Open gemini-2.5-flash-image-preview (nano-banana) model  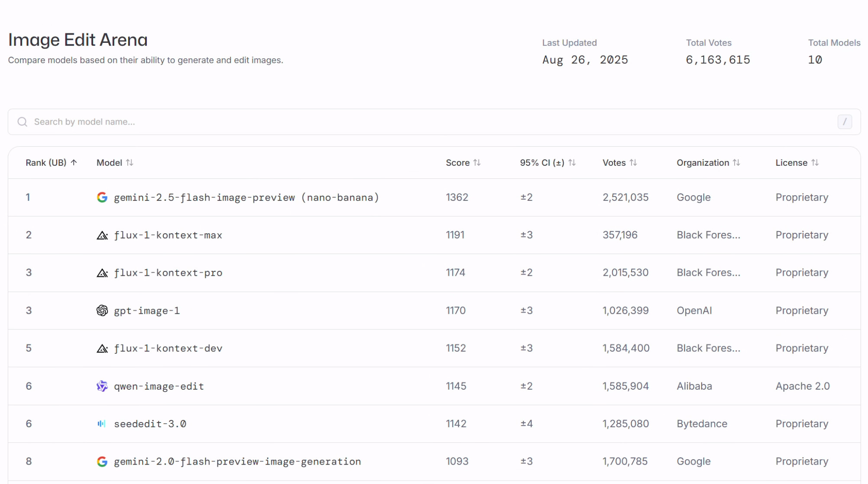pyautogui.click(x=246, y=197)
